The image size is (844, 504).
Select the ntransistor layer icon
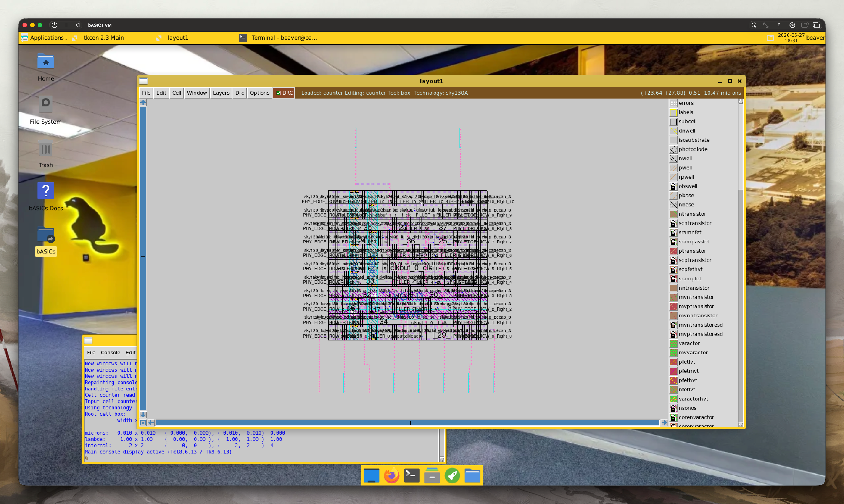(x=673, y=214)
